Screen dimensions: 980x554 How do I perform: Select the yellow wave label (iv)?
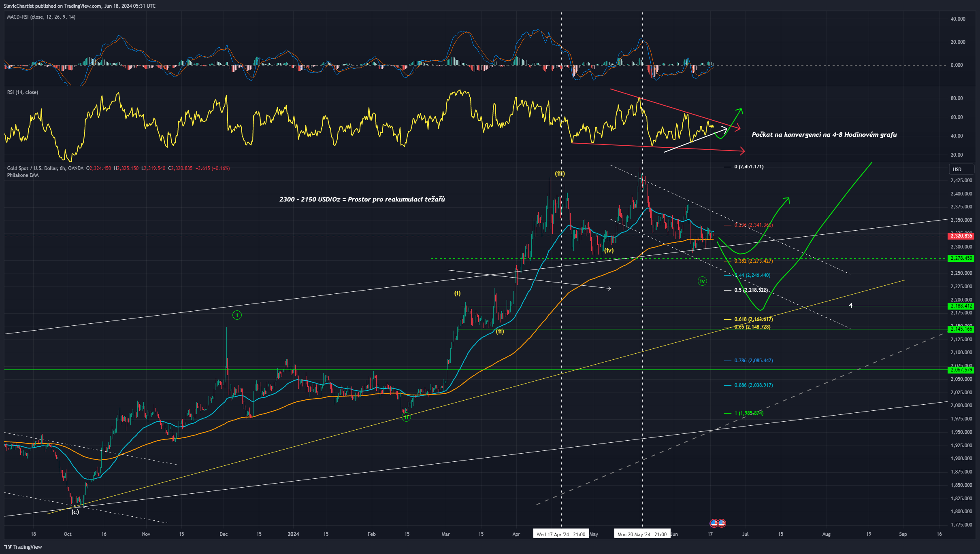[609, 250]
